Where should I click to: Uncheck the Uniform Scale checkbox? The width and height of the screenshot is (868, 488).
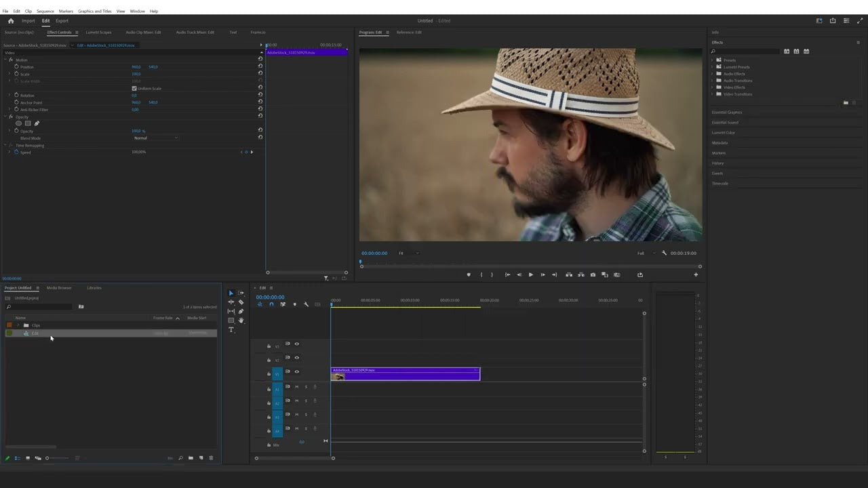pyautogui.click(x=134, y=88)
